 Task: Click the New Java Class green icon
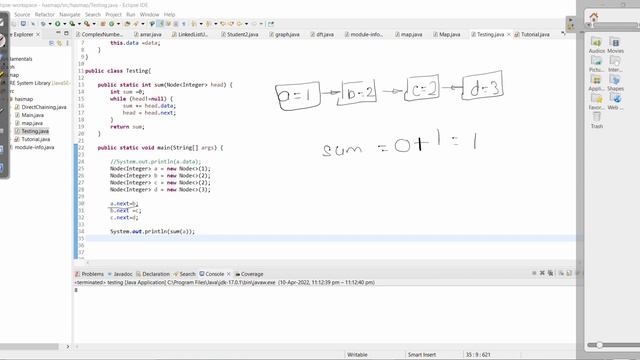coord(111,24)
